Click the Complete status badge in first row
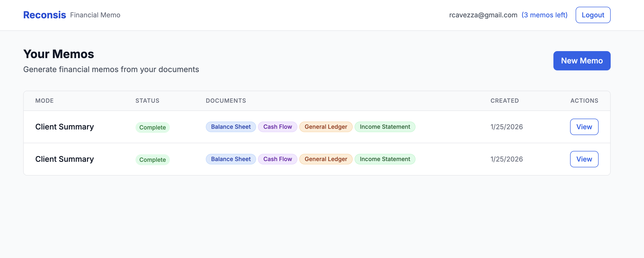The image size is (644, 258). coord(152,127)
